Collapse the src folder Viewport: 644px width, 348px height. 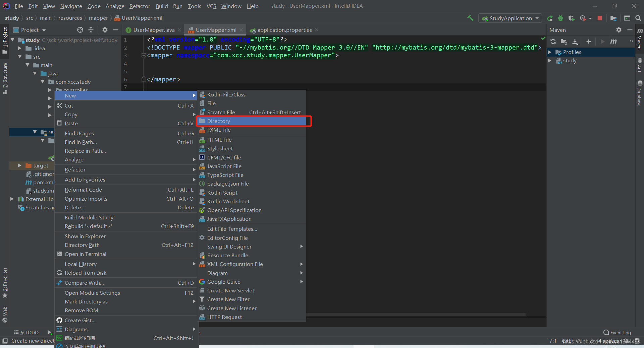[20, 57]
